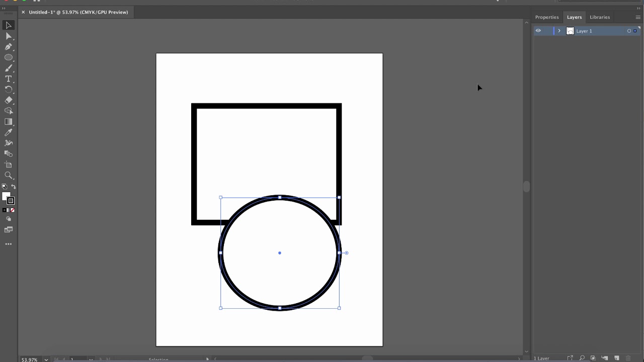Viewport: 644px width, 362px height.
Task: Make clipping mask icon in Layers panel
Action: 593,358
